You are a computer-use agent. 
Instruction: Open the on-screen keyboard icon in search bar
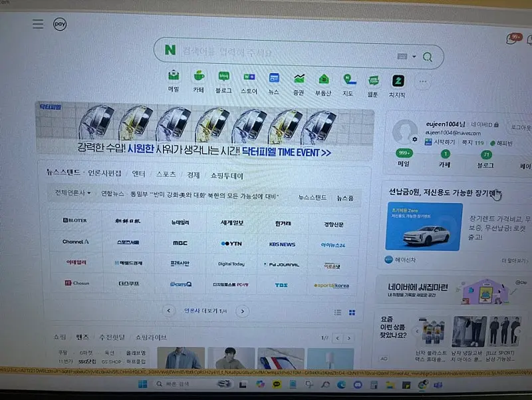(x=402, y=56)
